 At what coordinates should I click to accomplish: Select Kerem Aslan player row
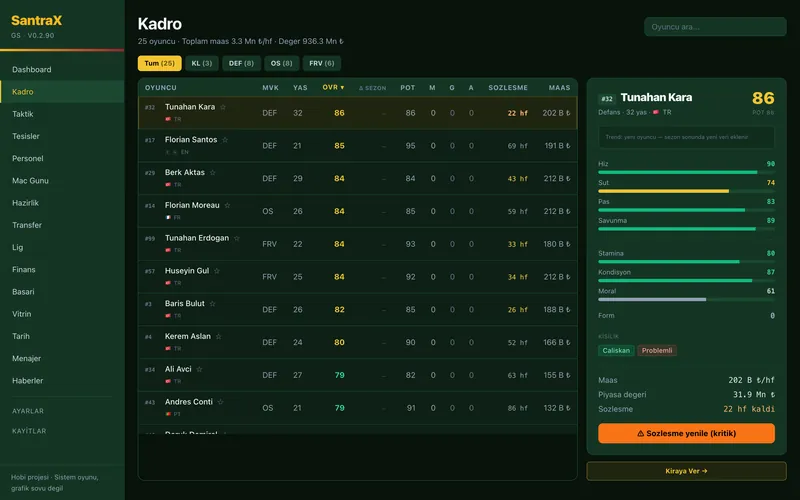[x=358, y=342]
